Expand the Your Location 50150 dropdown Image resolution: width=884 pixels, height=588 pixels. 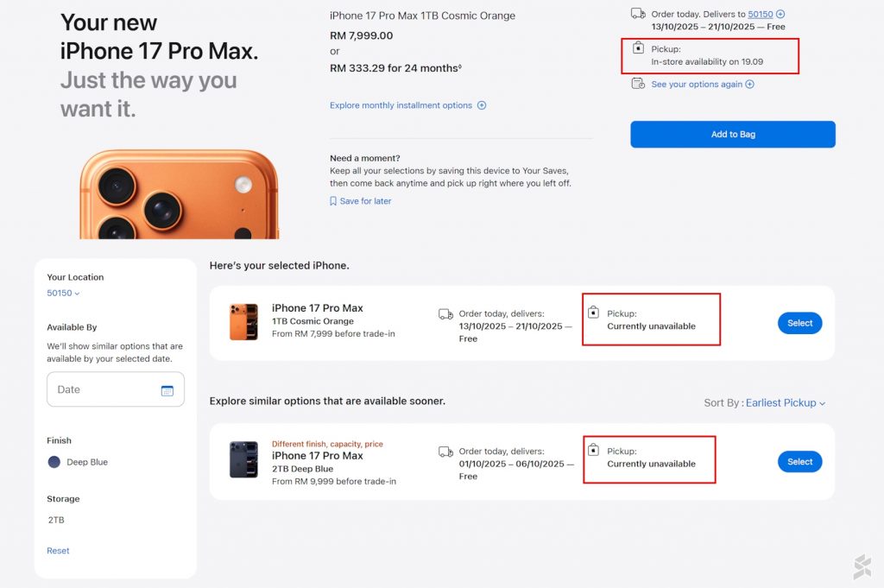[63, 294]
